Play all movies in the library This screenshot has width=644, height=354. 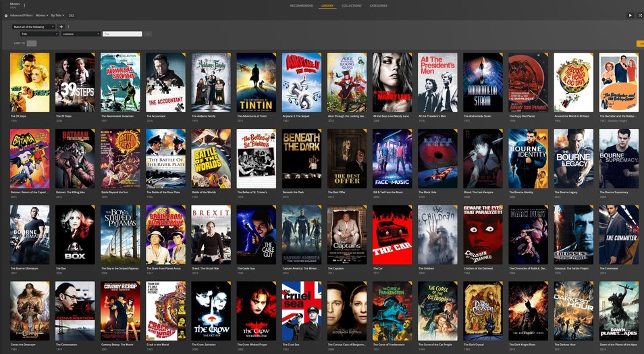tap(630, 16)
